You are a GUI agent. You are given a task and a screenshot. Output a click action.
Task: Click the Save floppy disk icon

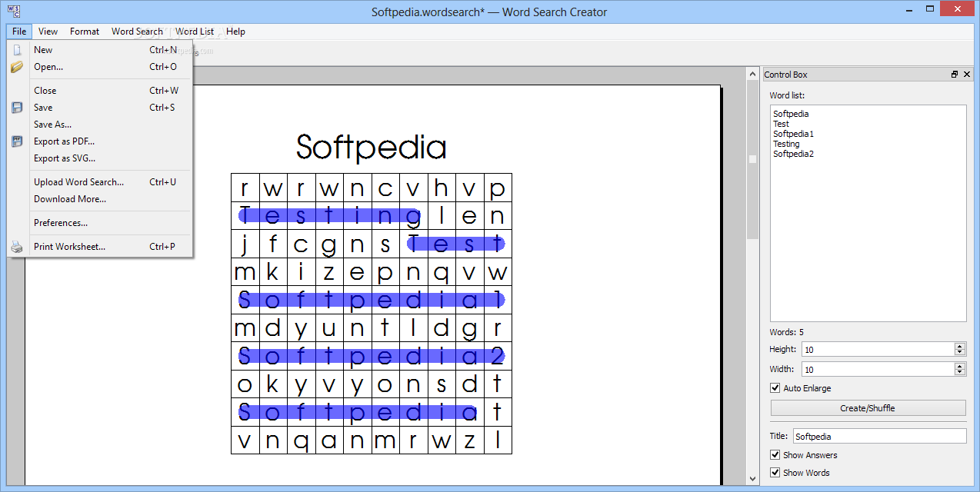click(17, 108)
